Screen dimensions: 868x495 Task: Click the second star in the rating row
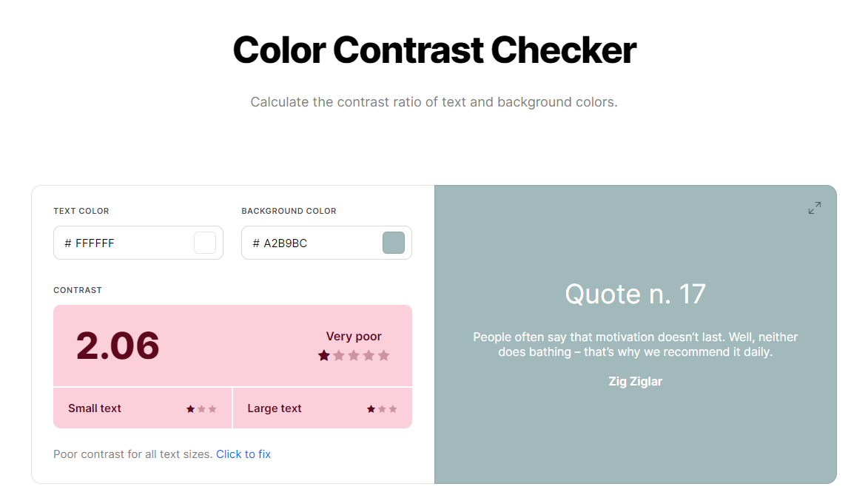pos(338,355)
